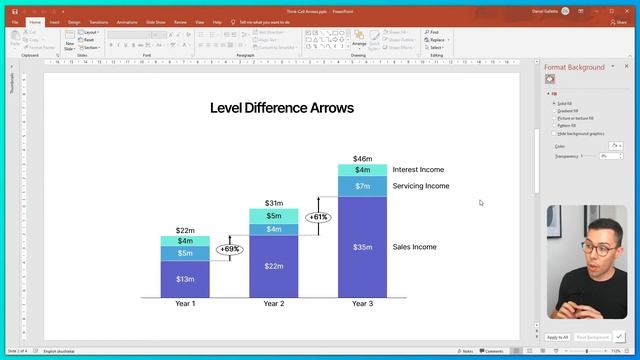Click the Transparency percentage stepper
Image resolution: width=640 pixels, height=360 pixels.
[621, 156]
